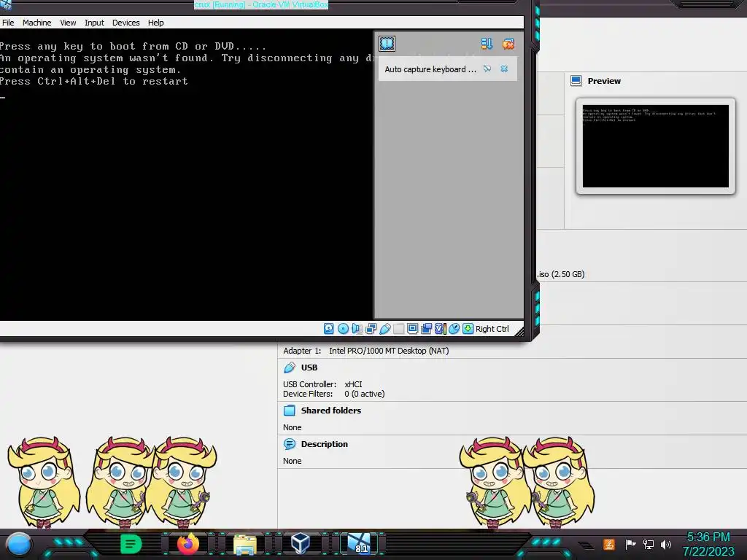Screen dimensions: 747x560
Task: Open File Explorer from the taskbar
Action: 245,544
